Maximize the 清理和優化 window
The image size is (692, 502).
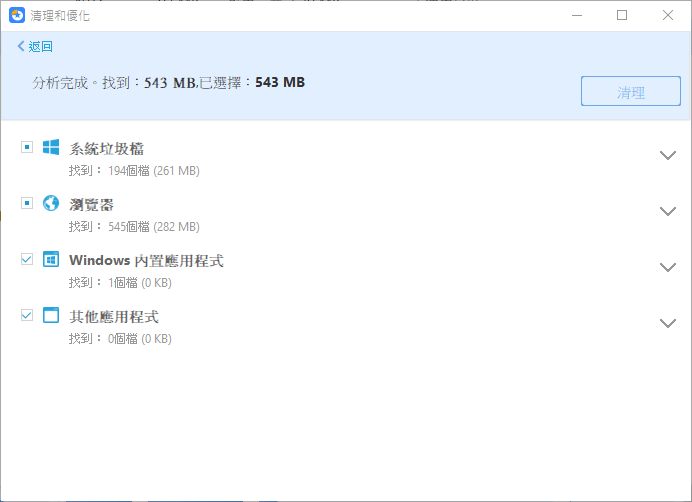[622, 15]
